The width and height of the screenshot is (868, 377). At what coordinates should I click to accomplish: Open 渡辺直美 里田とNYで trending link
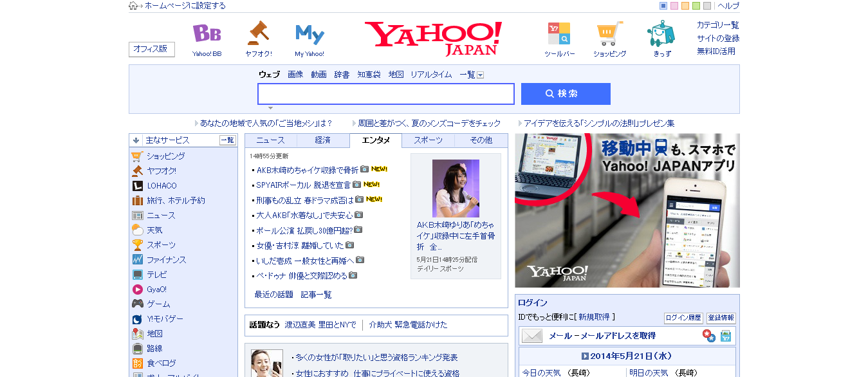(320, 325)
